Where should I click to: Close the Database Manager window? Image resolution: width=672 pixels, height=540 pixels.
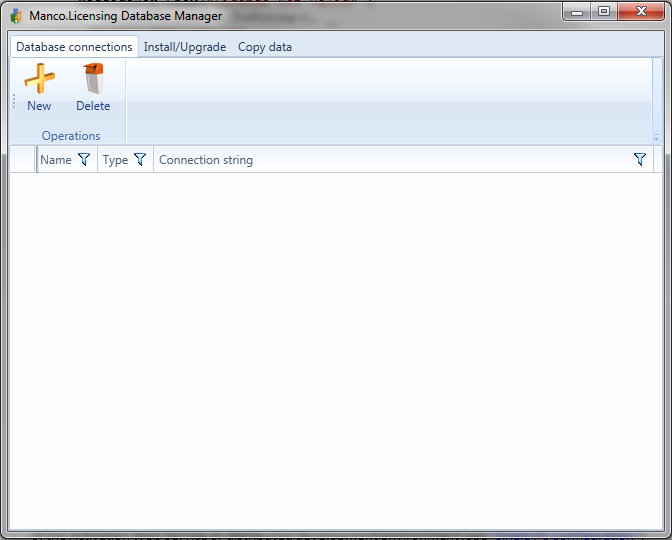coord(641,12)
